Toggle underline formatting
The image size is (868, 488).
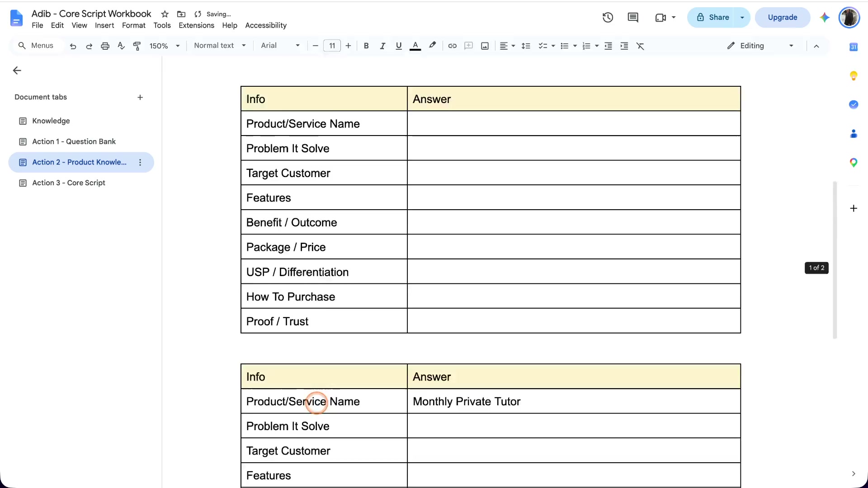pos(398,46)
